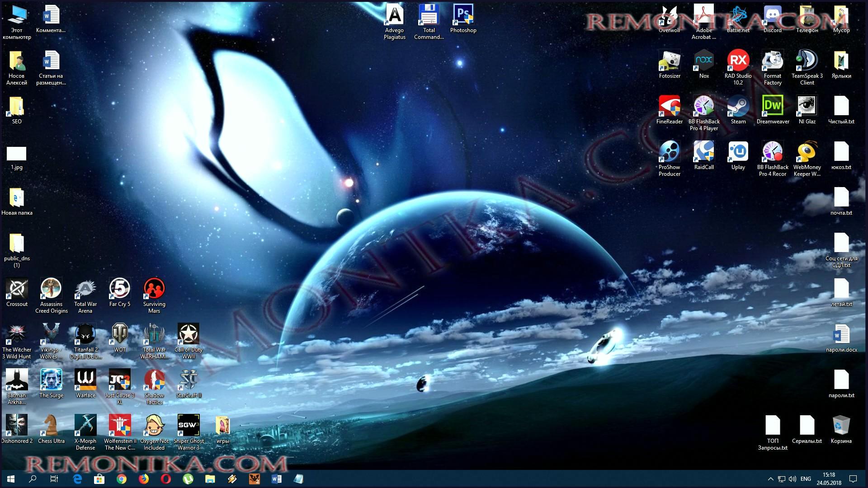Open the Dreamweaver shortcut
The height and width of the screenshot is (488, 868).
[x=773, y=110]
